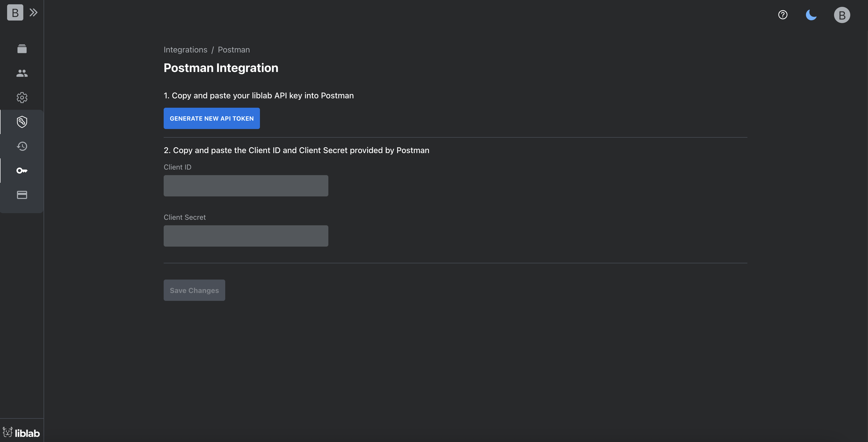
Task: Open the B account avatar menu
Action: click(842, 14)
